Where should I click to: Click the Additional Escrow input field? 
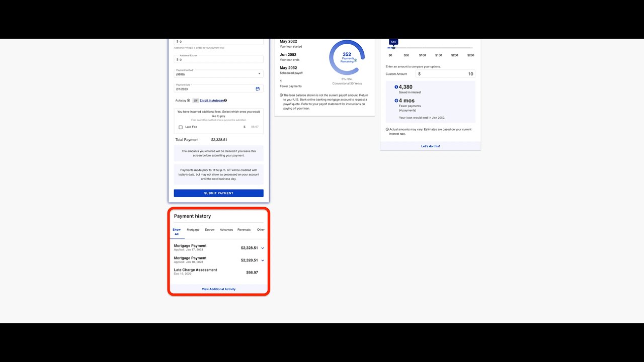(219, 59)
